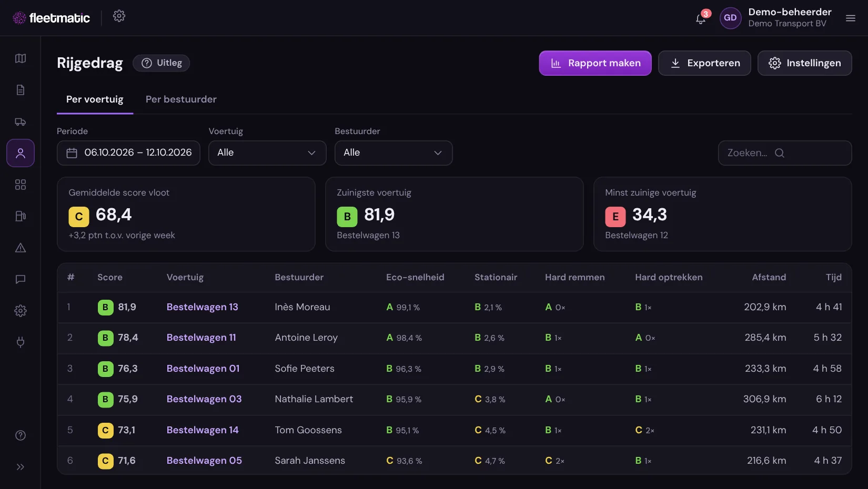Click the Minst zuinige voertuig card
The image size is (868, 489).
coord(723,214)
